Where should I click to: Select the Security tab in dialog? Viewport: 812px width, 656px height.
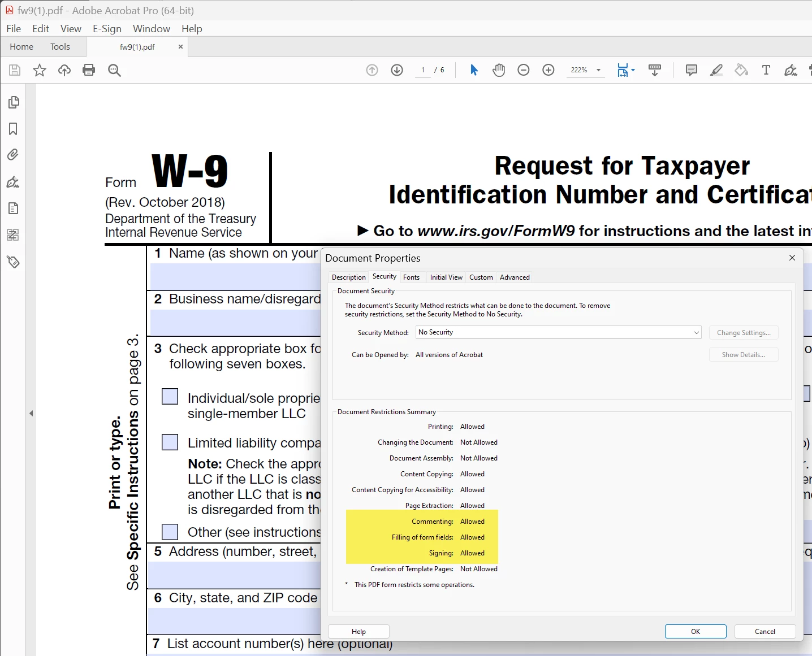coord(385,277)
